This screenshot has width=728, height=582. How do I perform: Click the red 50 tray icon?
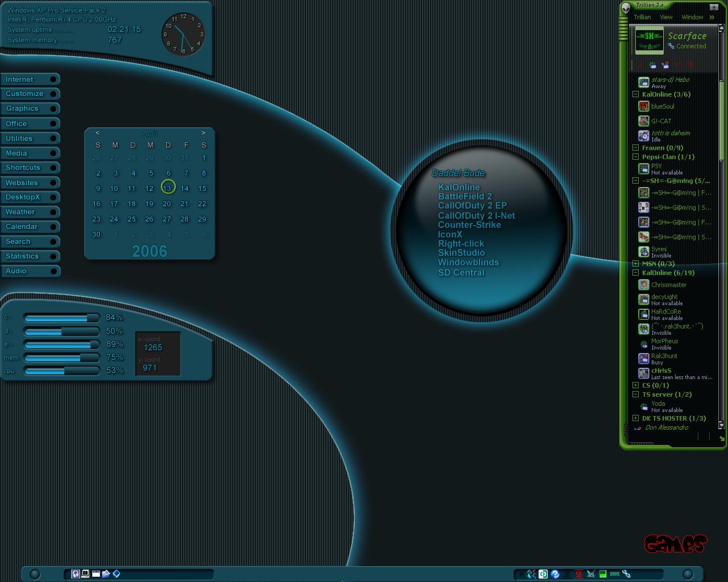[578, 574]
